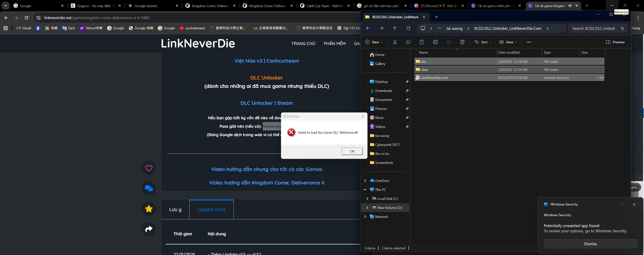This screenshot has height=255, width=644.
Task: Refresh the Explorer folder view
Action: (408, 28)
